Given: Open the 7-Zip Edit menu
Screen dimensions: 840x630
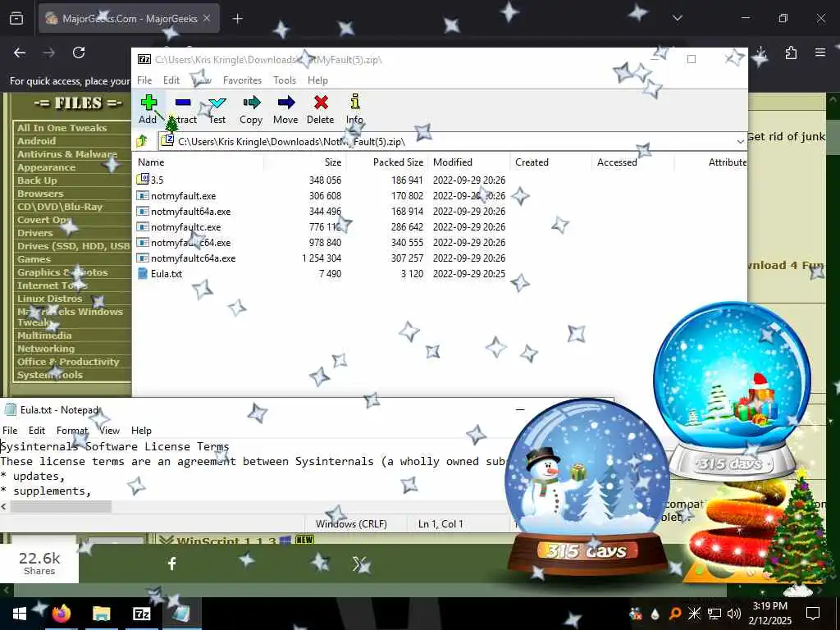Looking at the screenshot, I should (171, 80).
